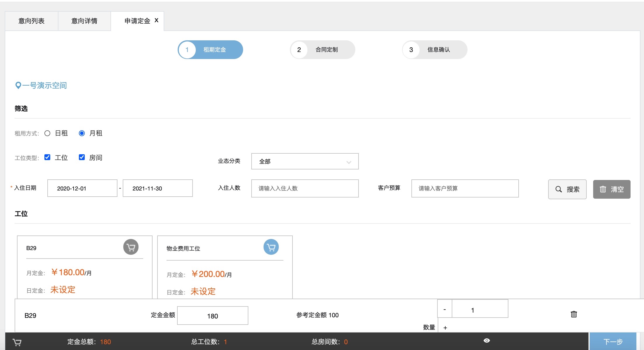Select the 月租 radio option
The height and width of the screenshot is (350, 644).
(x=82, y=133)
